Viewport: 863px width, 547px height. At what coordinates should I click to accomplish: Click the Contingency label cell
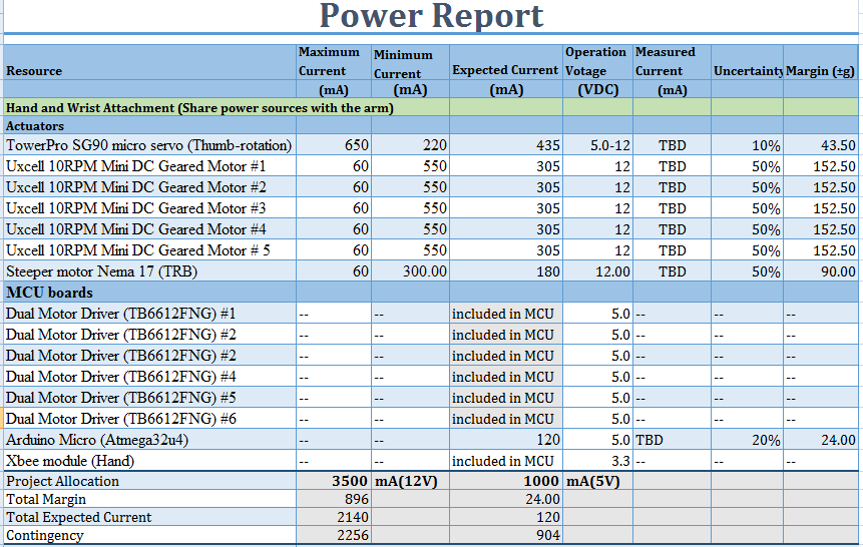click(150, 535)
